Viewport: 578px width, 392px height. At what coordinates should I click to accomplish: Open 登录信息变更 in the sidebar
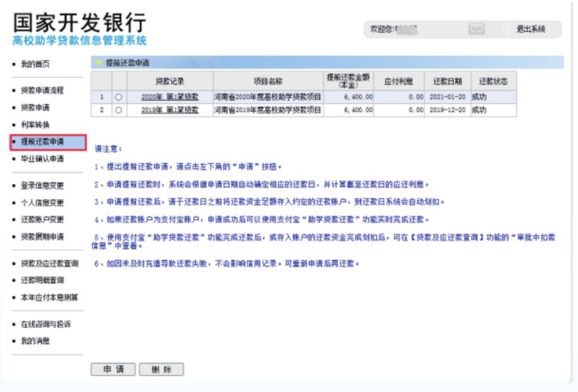pos(42,186)
